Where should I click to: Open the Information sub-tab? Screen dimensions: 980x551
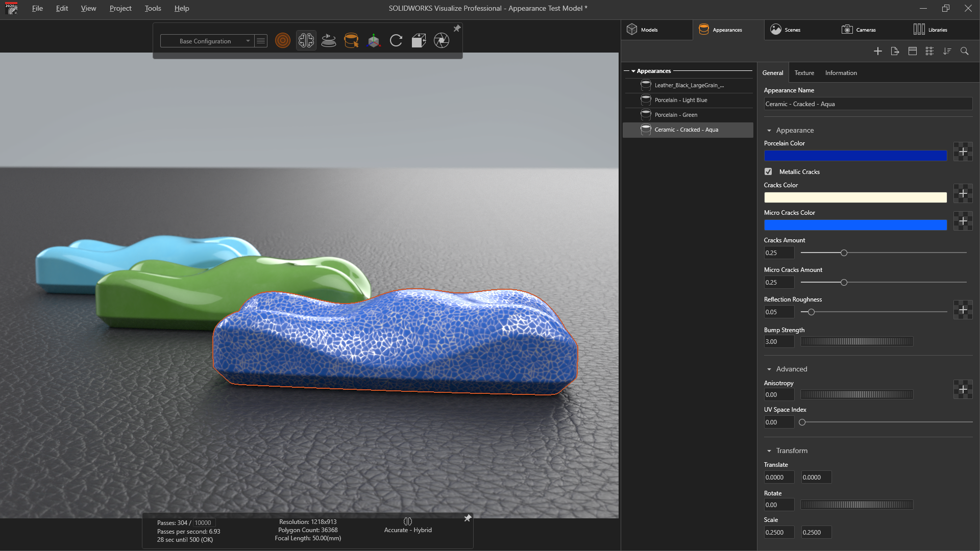[x=841, y=73]
